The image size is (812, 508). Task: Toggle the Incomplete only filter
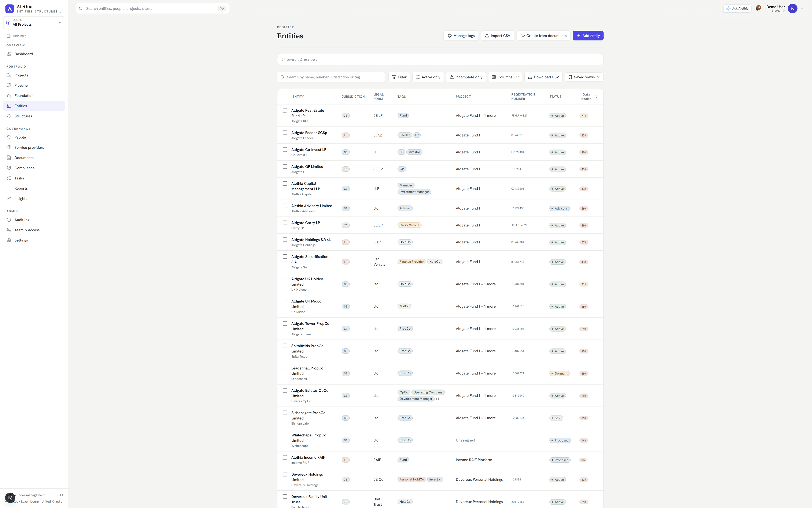[466, 77]
